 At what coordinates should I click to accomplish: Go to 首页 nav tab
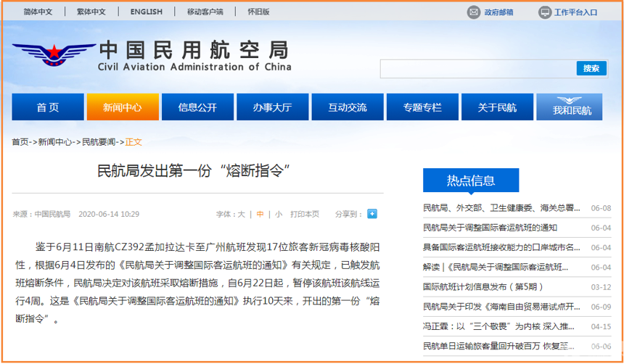click(x=48, y=107)
